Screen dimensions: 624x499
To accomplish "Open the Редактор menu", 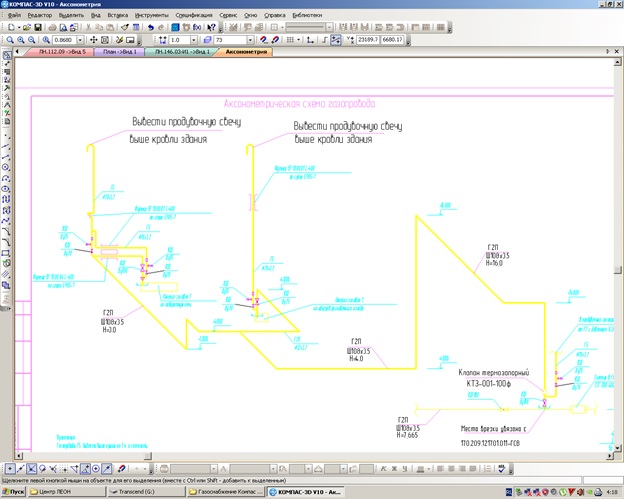I will pos(39,15).
